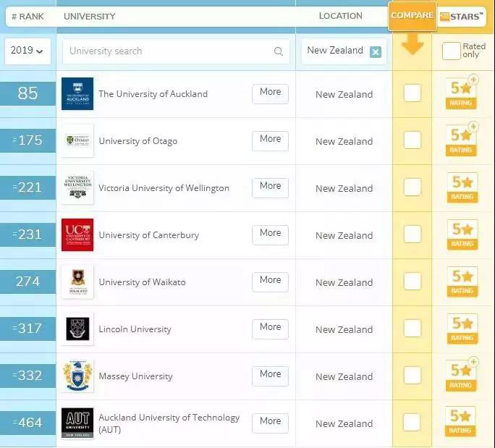Viewport: 495px width, 448px height.
Task: View Lincoln's 5 star rating badge
Action: 462,329
